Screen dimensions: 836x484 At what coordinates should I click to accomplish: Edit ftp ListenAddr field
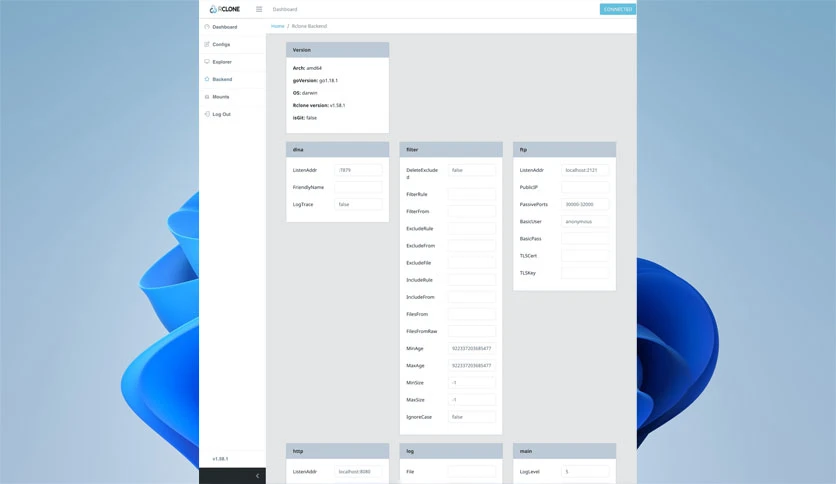pos(585,170)
